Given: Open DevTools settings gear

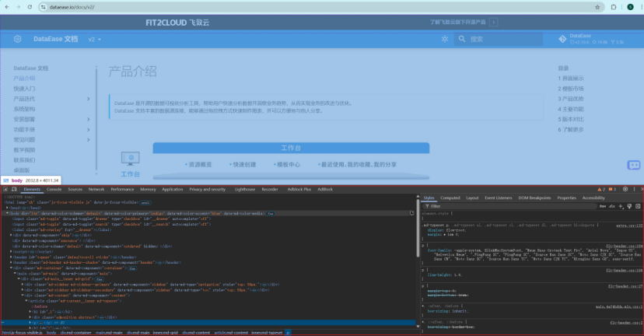Looking at the screenshot, I should coord(625,189).
